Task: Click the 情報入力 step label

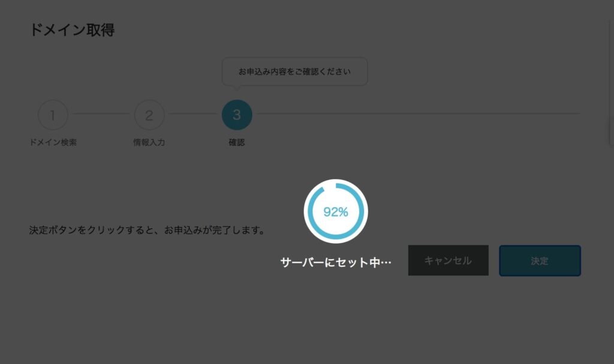Action: (149, 142)
